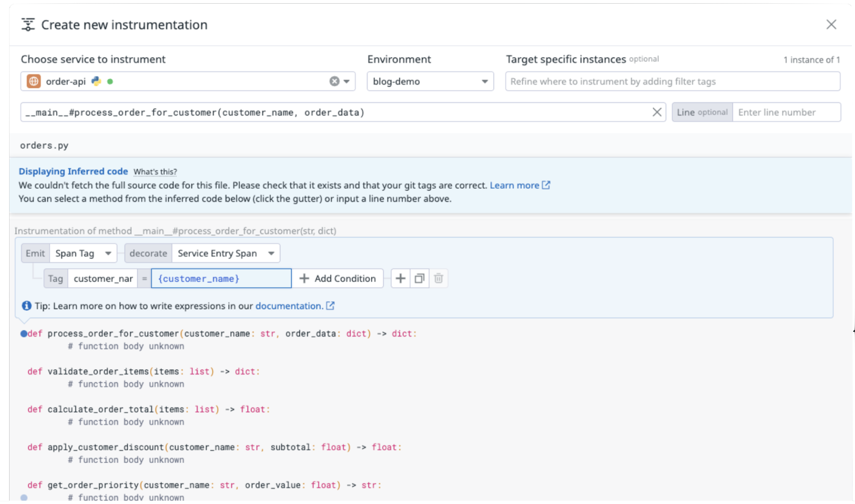The height and width of the screenshot is (504, 855).
Task: Open the service dropdown arrow
Action: pyautogui.click(x=346, y=82)
